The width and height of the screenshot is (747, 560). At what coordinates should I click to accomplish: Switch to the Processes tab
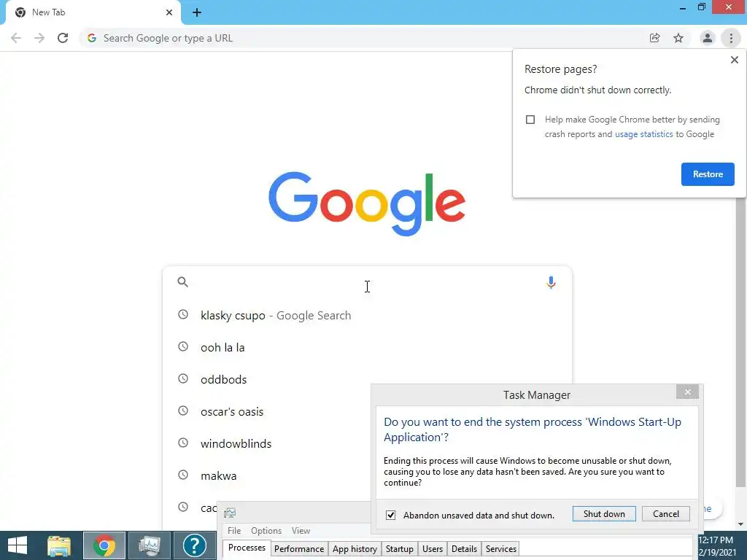(247, 548)
